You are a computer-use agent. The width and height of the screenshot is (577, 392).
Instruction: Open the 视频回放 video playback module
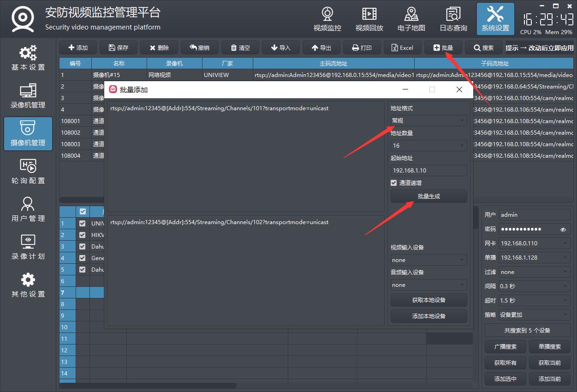point(369,19)
